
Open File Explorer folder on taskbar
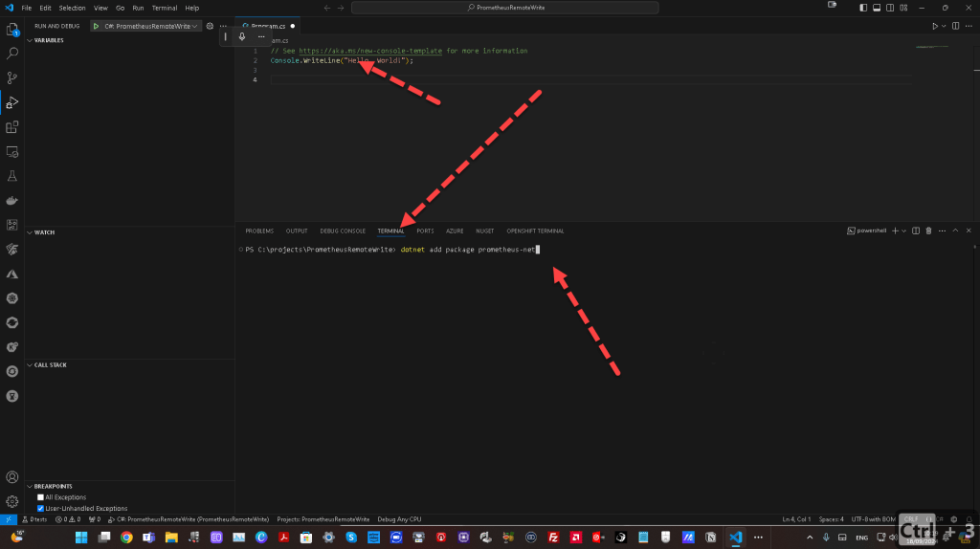(171, 538)
